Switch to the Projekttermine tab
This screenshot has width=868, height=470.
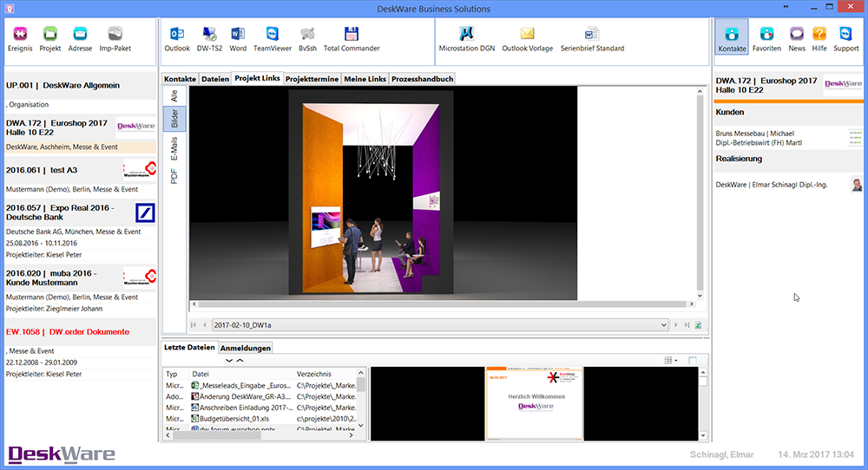(312, 79)
